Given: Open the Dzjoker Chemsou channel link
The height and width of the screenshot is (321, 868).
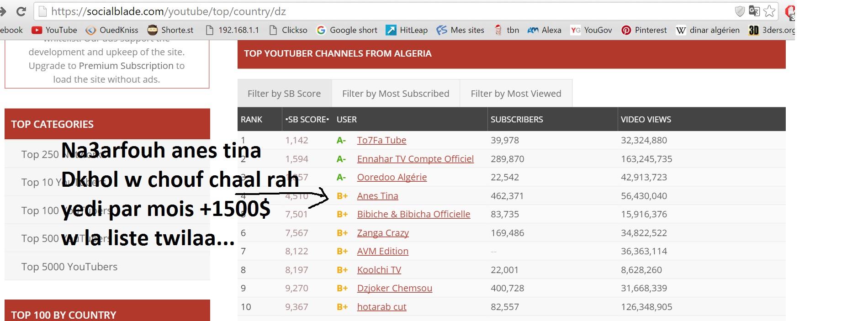Looking at the screenshot, I should click(x=395, y=288).
